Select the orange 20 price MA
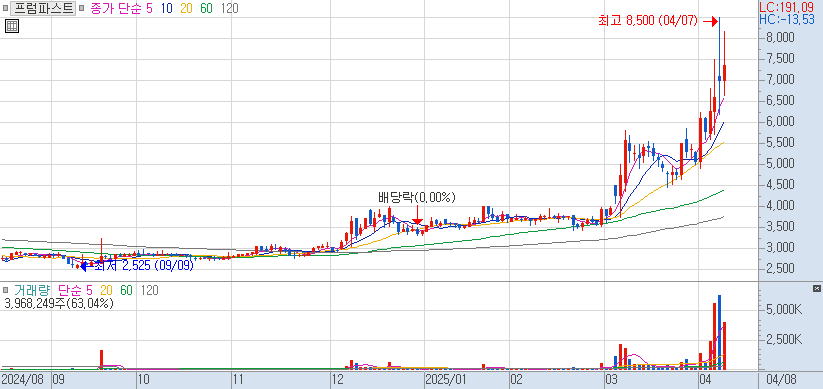This screenshot has width=823, height=389. coord(187,8)
